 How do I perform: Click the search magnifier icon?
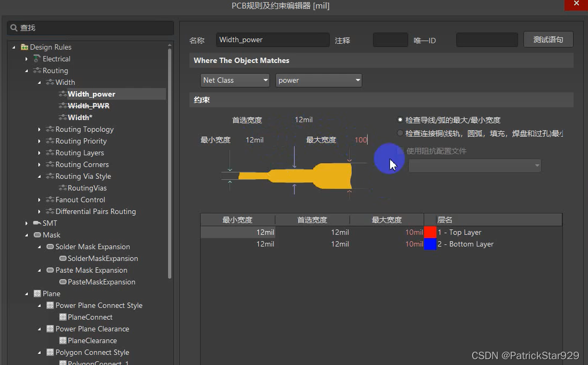14,28
